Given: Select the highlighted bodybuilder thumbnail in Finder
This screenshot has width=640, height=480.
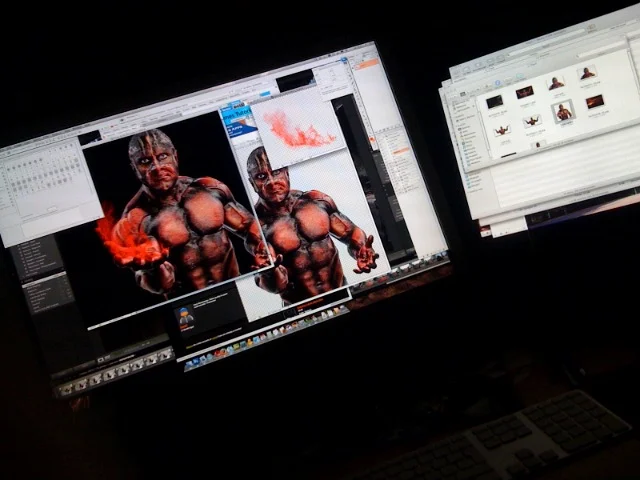Looking at the screenshot, I should (x=563, y=110).
